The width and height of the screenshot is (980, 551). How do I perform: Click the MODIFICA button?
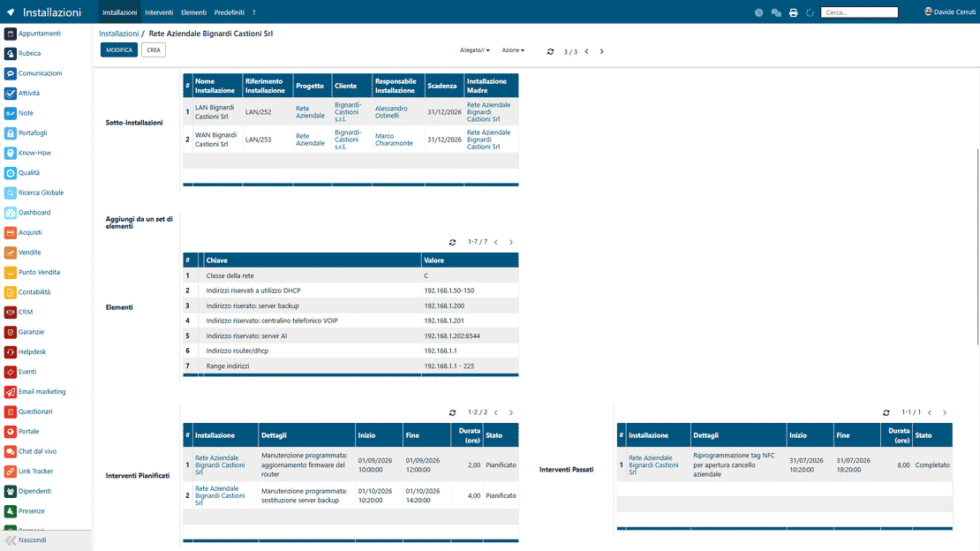[x=119, y=50]
